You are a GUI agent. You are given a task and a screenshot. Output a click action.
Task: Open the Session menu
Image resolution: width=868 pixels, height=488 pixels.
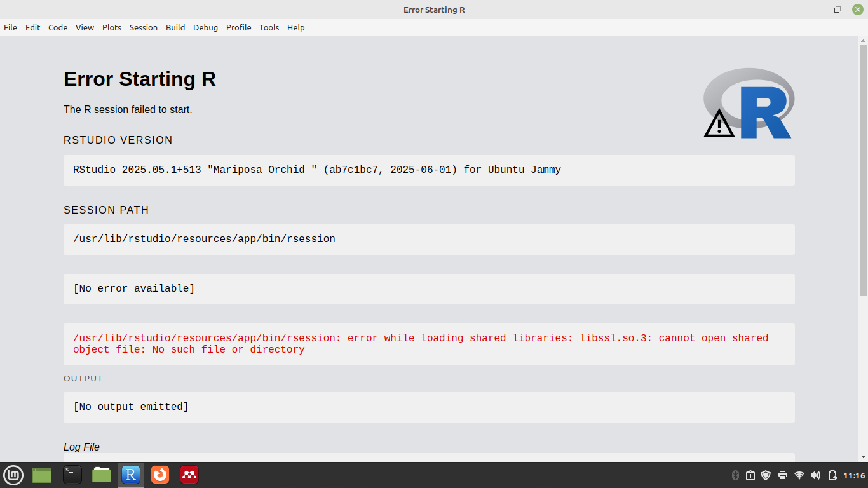(x=144, y=27)
